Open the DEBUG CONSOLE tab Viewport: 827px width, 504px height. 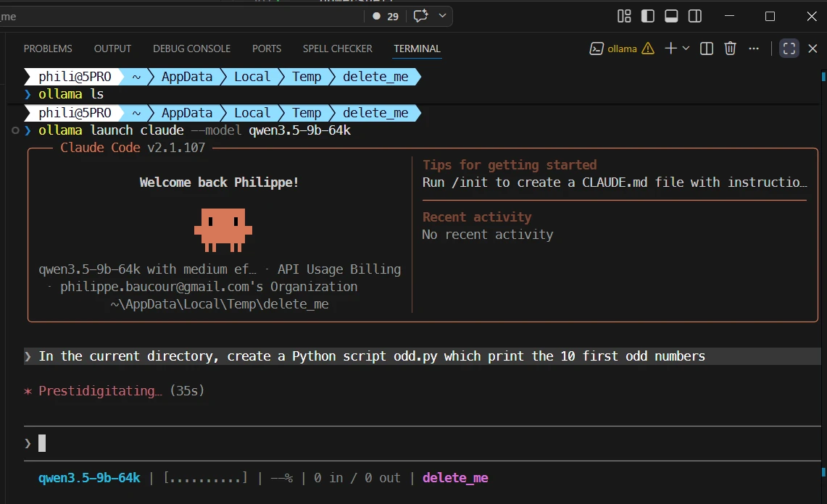coord(191,49)
